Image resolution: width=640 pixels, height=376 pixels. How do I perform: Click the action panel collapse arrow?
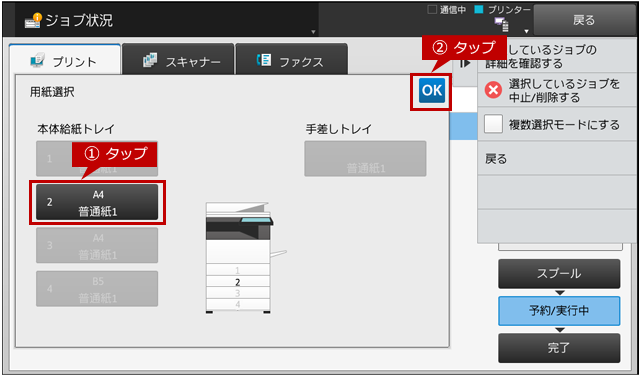tap(465, 63)
